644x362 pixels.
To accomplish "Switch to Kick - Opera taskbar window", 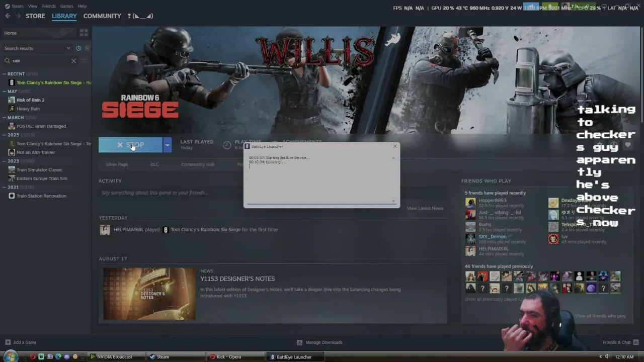I will click(x=236, y=357).
